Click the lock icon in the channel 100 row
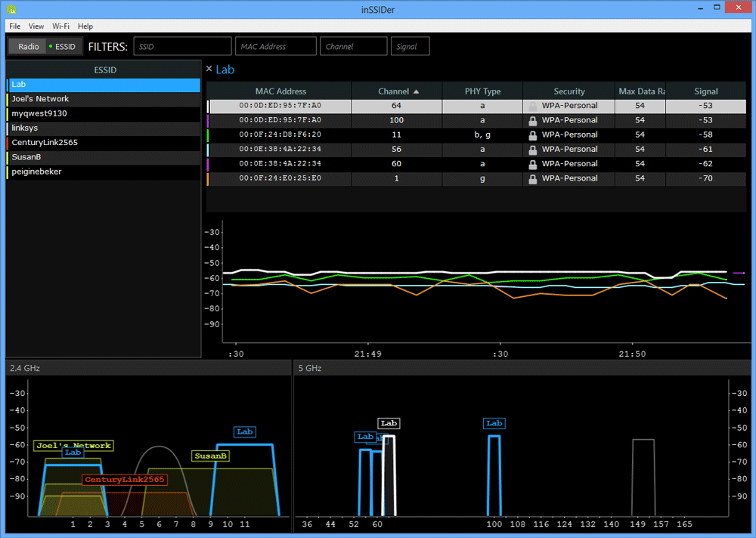 click(533, 120)
